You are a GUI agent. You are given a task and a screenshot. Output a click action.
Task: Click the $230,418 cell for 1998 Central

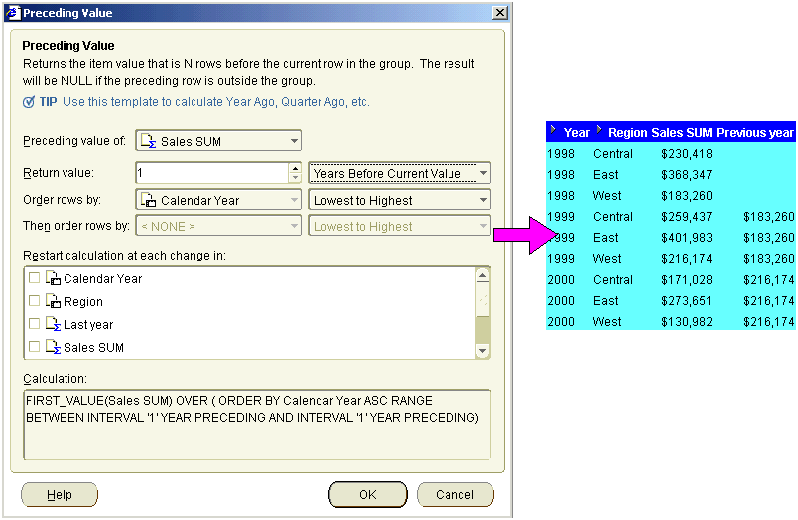tap(687, 154)
